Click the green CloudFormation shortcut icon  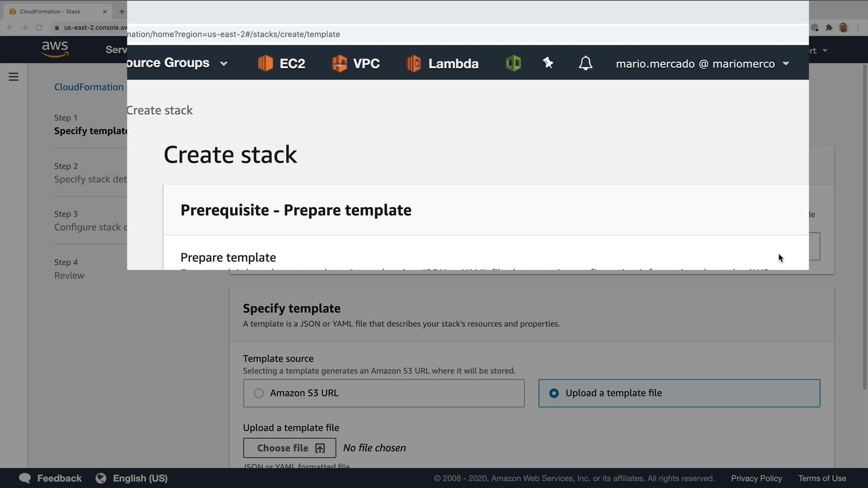click(513, 63)
